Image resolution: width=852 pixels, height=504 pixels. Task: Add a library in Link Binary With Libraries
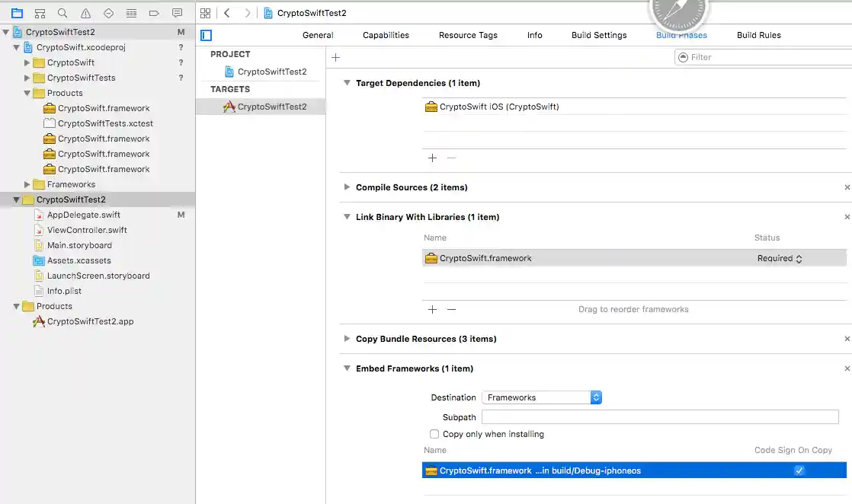(433, 310)
